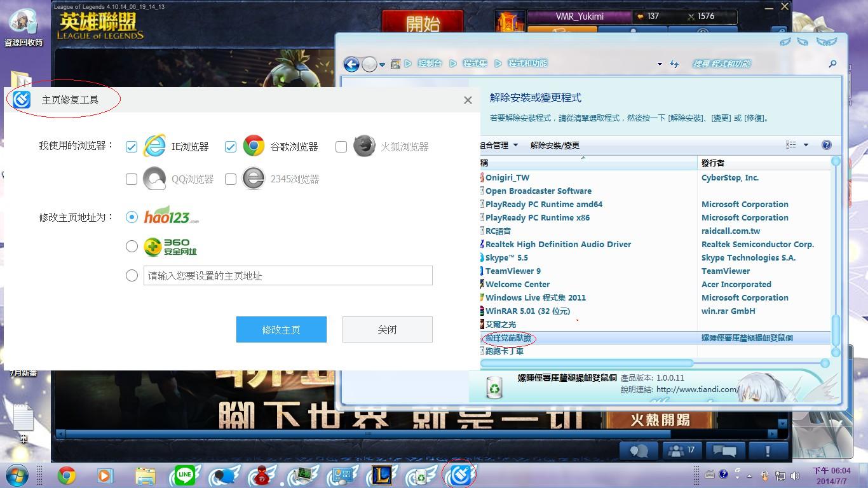This screenshot has width=868, height=488.
Task: Click 程式和功能 in the breadcrumb
Action: click(x=527, y=64)
